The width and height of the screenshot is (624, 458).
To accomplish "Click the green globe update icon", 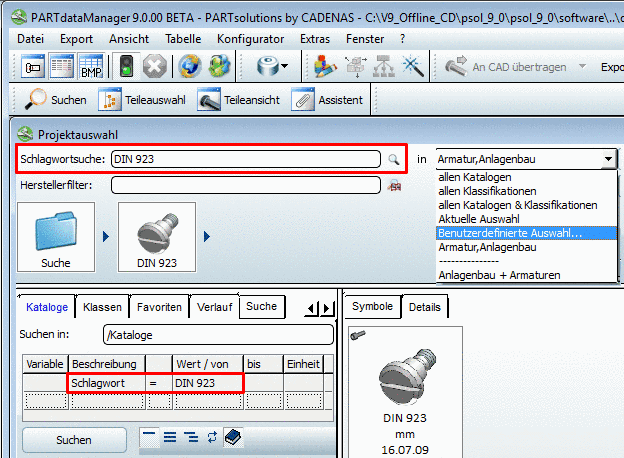I will [219, 66].
